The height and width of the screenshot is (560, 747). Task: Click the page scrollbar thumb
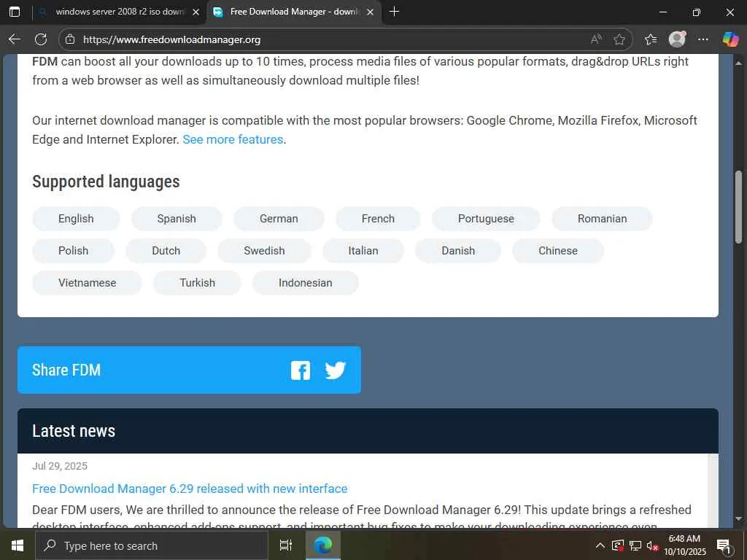point(738,207)
